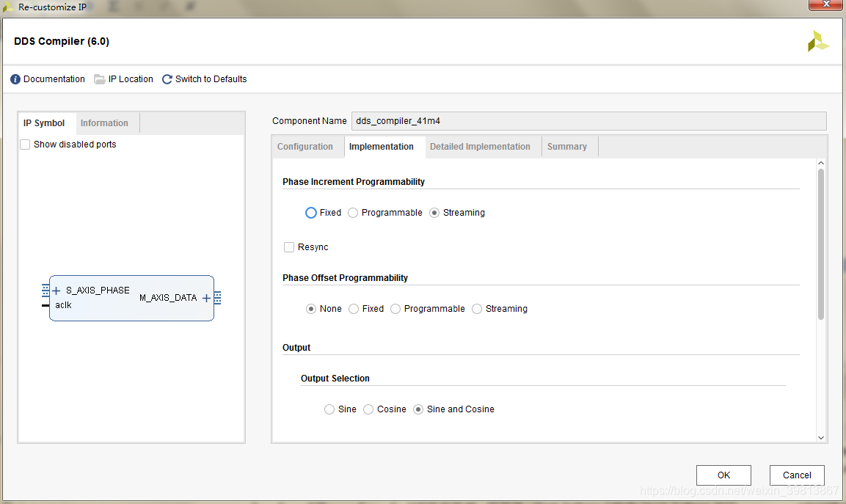Expand the M_AXIS_DATA port plus icon

click(206, 298)
